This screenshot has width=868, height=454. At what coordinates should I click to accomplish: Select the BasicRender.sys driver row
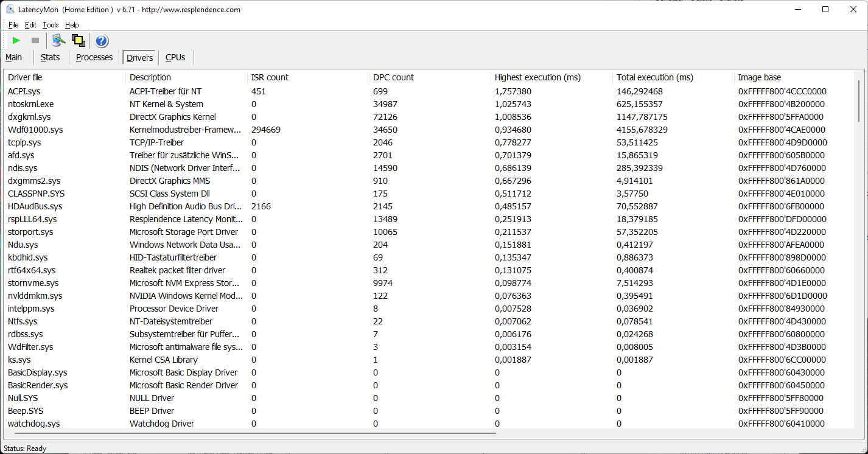click(x=429, y=385)
